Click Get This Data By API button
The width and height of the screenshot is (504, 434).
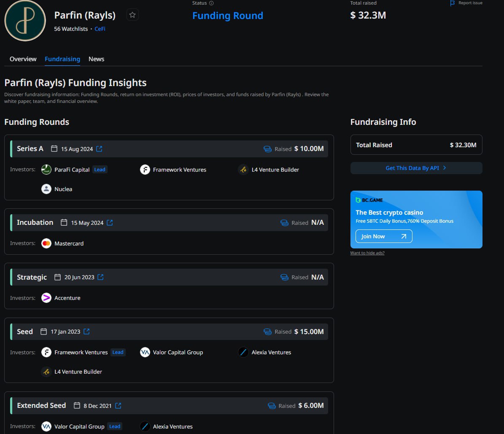point(416,168)
